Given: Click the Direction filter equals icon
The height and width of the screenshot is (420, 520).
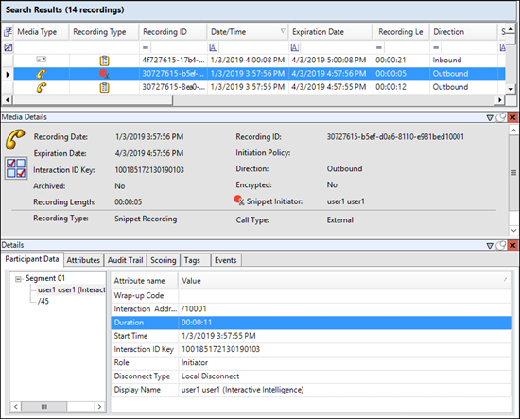Looking at the screenshot, I should point(436,47).
